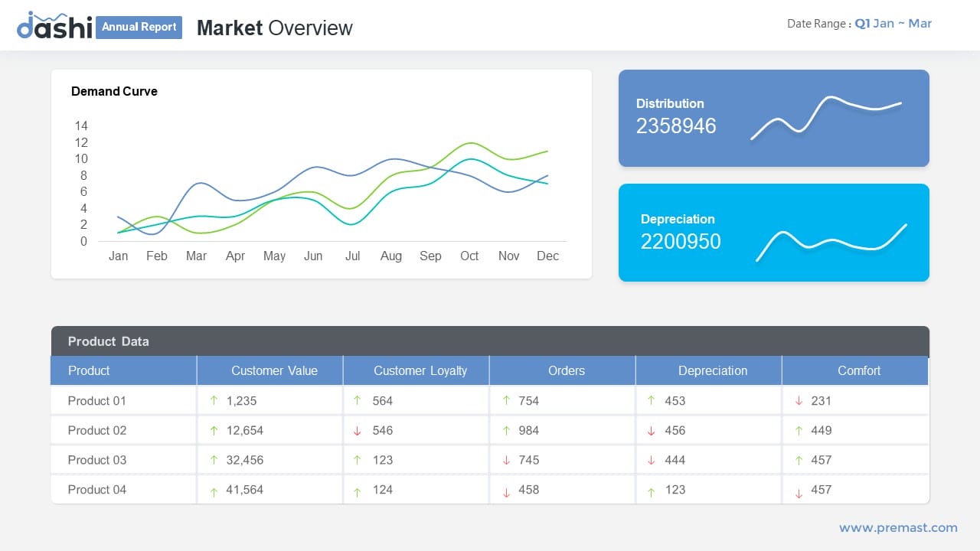Image resolution: width=980 pixels, height=551 pixels.
Task: Click the green up arrow beside 32,456
Action: pos(214,460)
